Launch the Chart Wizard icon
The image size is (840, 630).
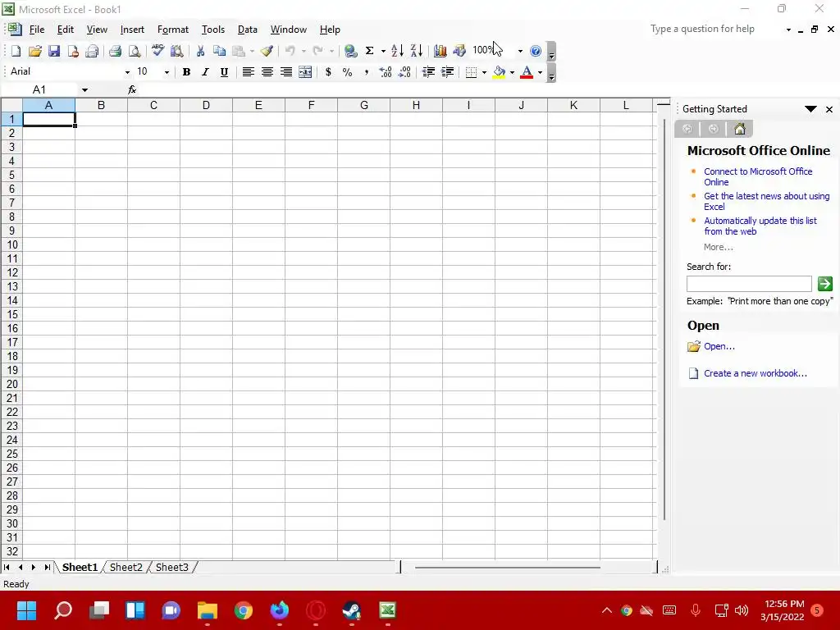[440, 51]
